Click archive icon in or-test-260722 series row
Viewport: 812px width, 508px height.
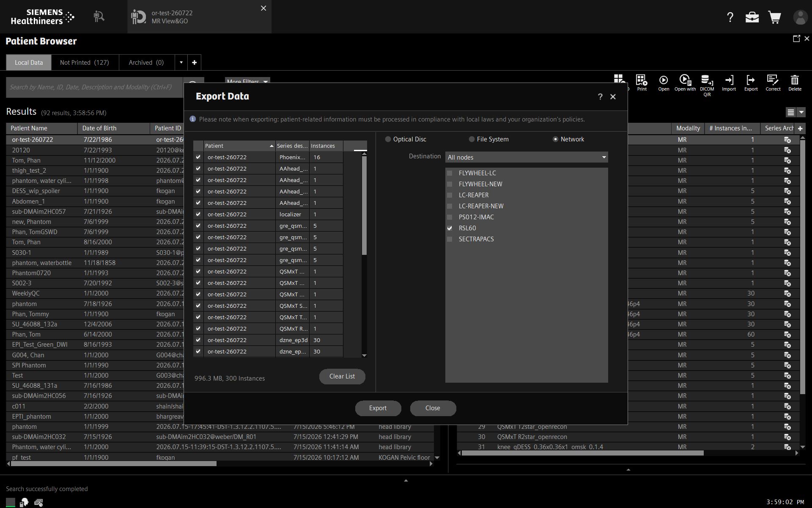point(787,140)
